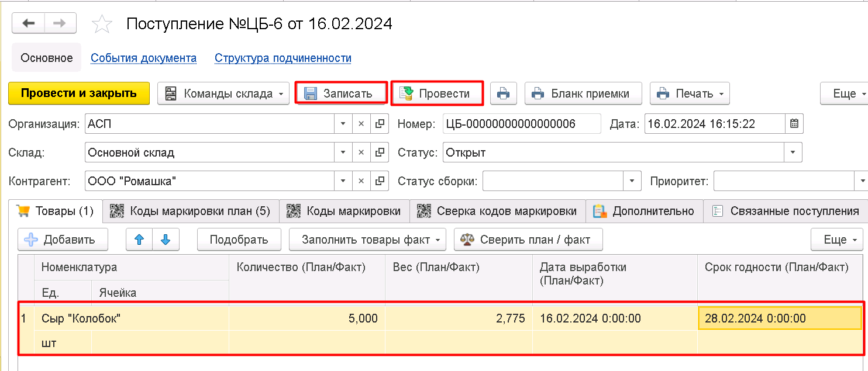The image size is (868, 371).
Task: Clear the Организация field value
Action: tap(361, 124)
